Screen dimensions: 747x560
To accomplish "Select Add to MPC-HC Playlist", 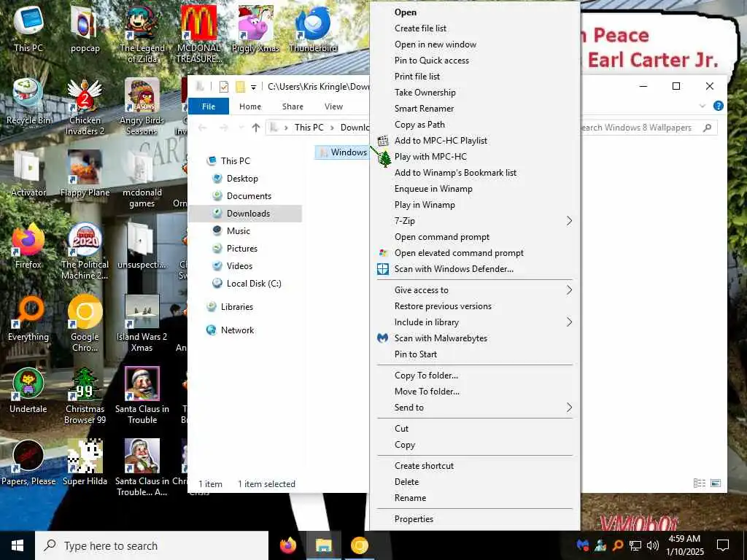I will [474, 141].
